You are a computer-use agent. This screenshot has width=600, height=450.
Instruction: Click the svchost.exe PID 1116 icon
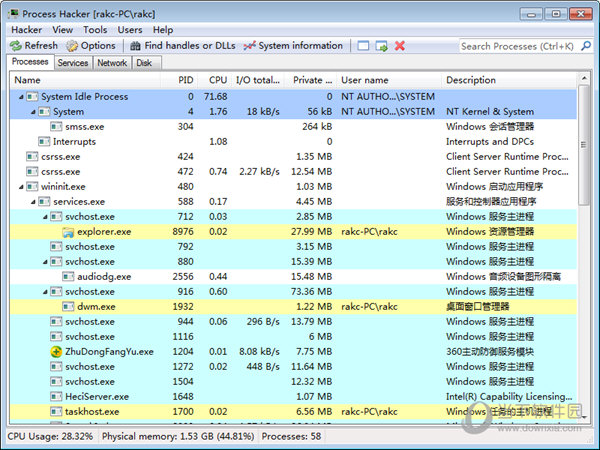pos(56,337)
